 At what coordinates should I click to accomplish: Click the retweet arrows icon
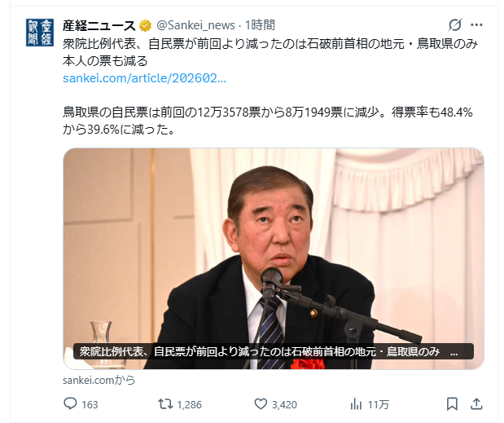pyautogui.click(x=165, y=404)
